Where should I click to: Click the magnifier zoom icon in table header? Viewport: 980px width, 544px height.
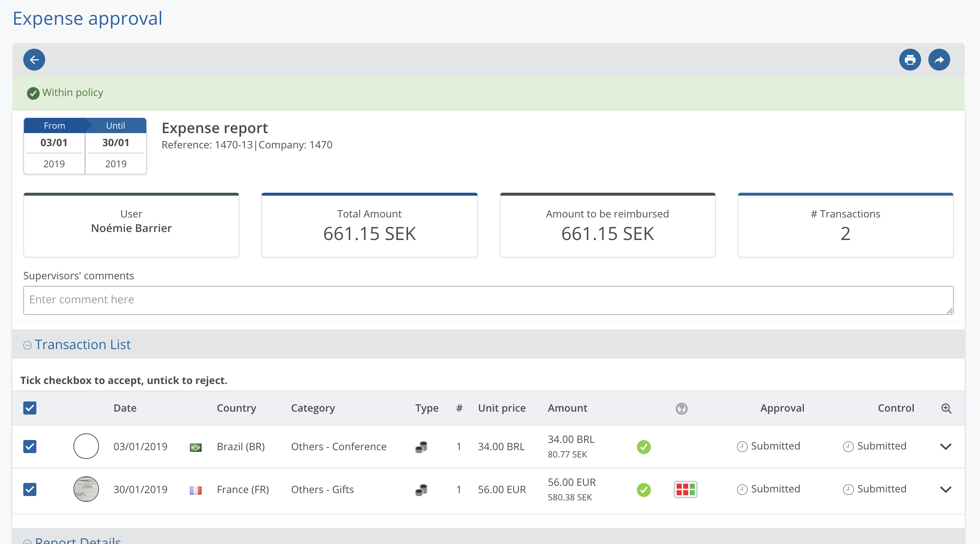[946, 408]
